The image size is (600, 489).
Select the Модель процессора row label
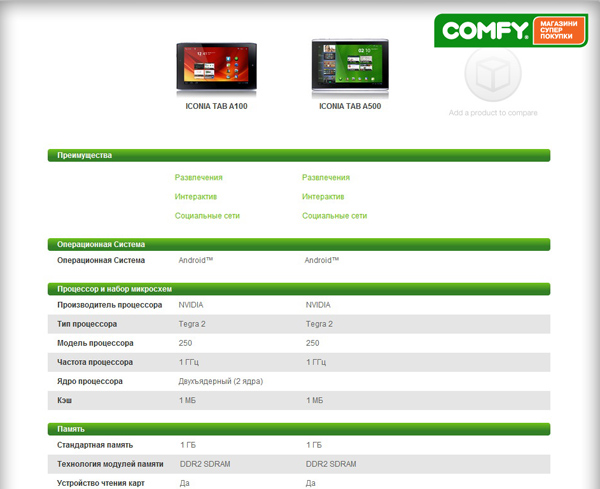point(95,343)
